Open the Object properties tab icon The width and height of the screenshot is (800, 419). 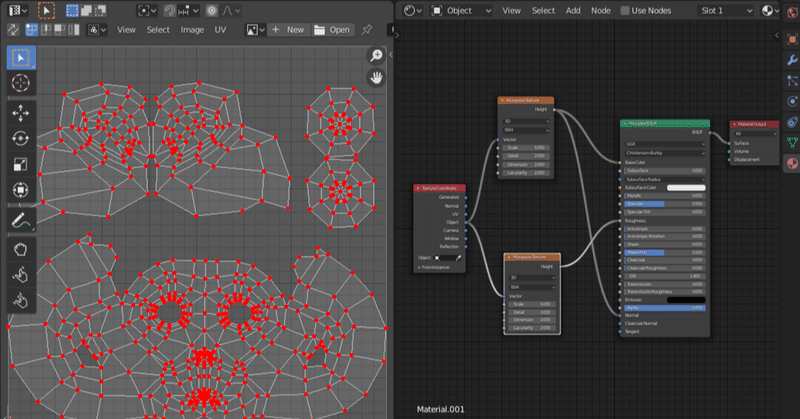pos(792,39)
